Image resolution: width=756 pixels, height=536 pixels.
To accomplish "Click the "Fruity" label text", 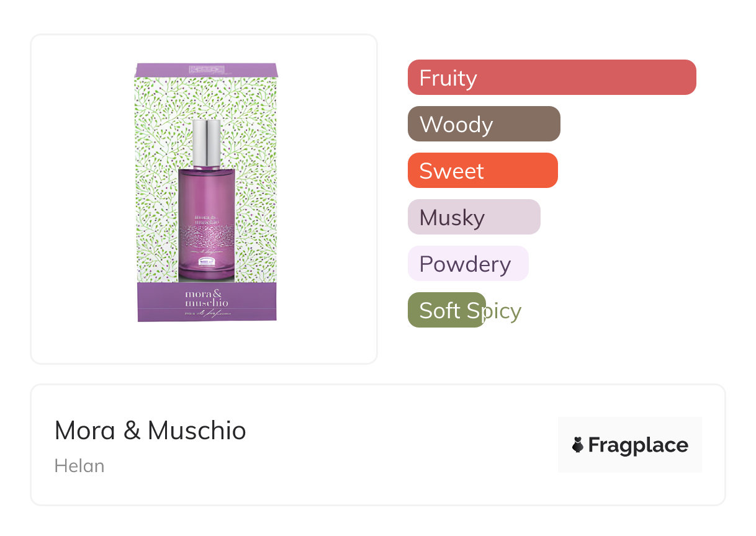I will click(448, 78).
